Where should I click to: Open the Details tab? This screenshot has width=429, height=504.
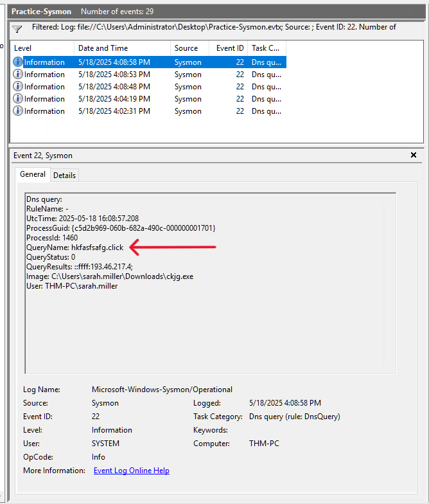(x=64, y=175)
